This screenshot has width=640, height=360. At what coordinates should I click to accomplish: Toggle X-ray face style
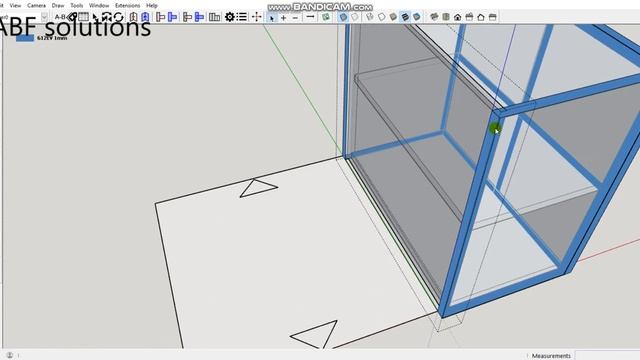point(343,17)
